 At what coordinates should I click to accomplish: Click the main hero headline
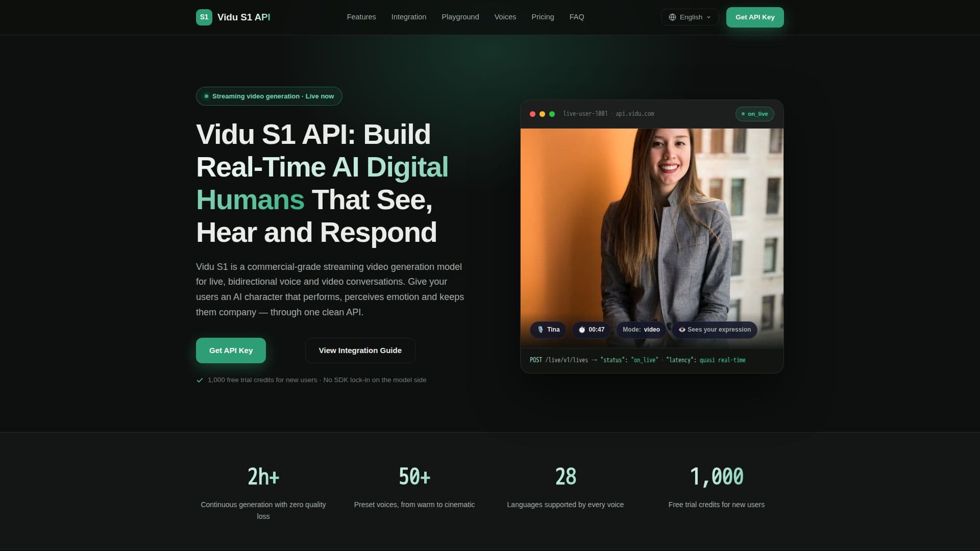point(322,183)
